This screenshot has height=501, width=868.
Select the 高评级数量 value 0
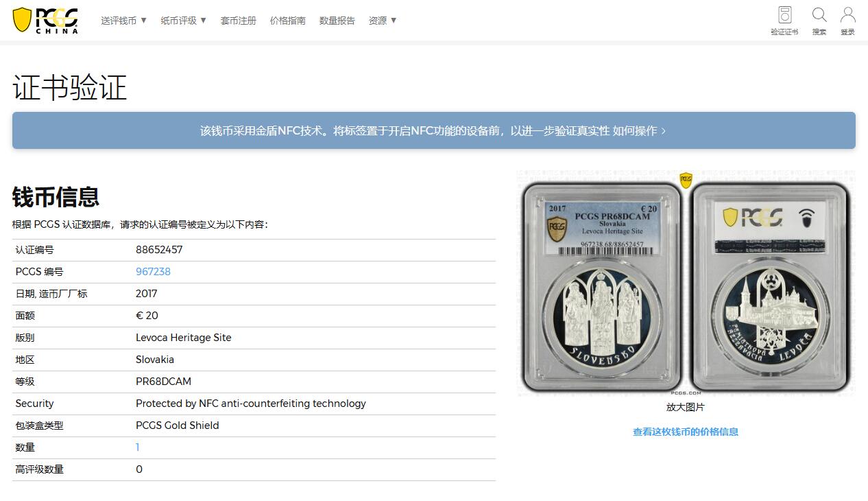click(139, 469)
